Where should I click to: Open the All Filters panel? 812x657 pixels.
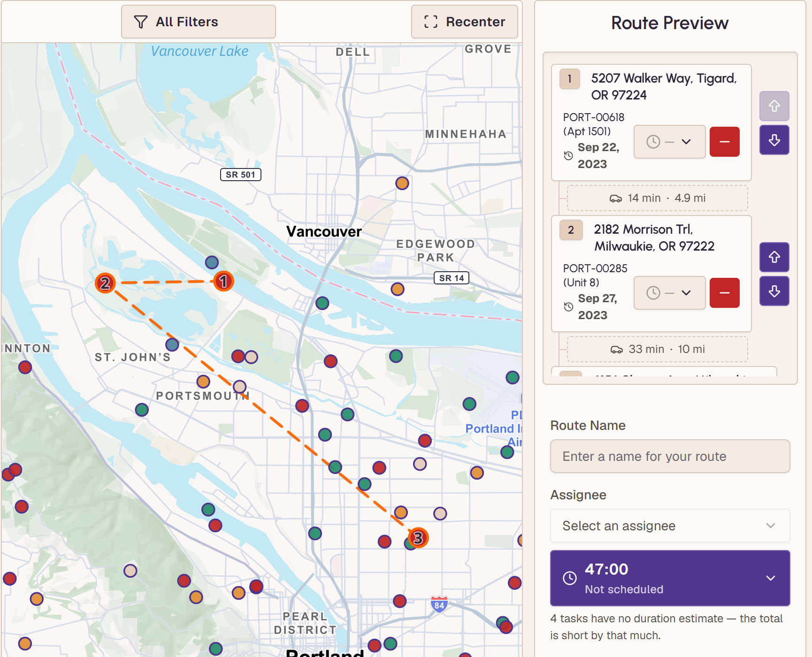[x=198, y=22]
